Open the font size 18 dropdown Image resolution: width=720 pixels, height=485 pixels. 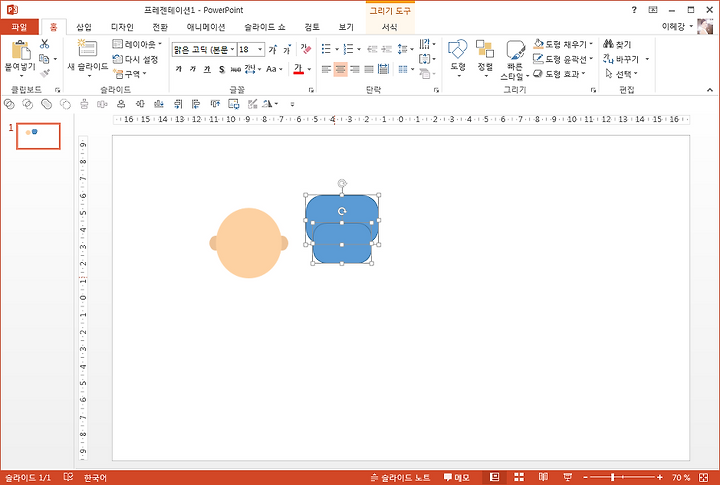click(260, 49)
